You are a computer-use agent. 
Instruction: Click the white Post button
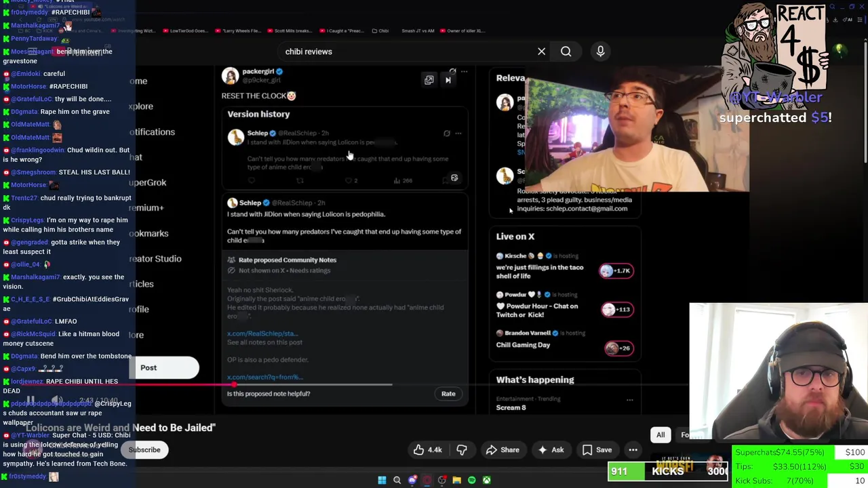[163, 367]
